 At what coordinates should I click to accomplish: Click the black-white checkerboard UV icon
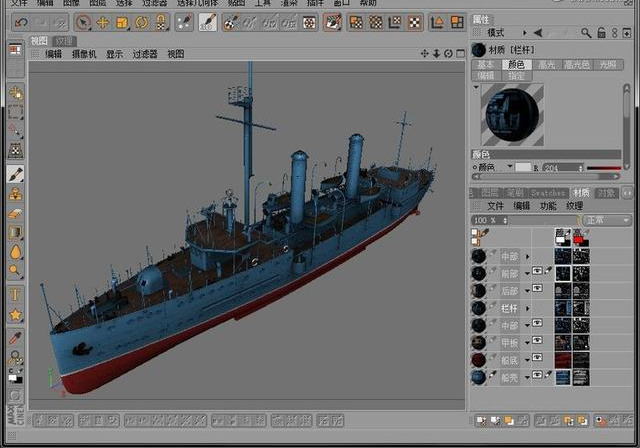pos(414,22)
